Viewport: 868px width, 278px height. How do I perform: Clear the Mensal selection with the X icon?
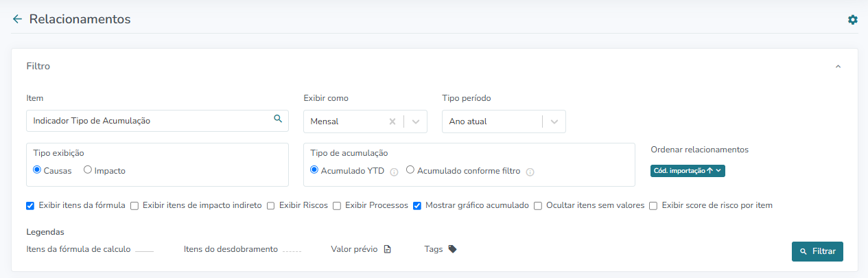(x=392, y=121)
